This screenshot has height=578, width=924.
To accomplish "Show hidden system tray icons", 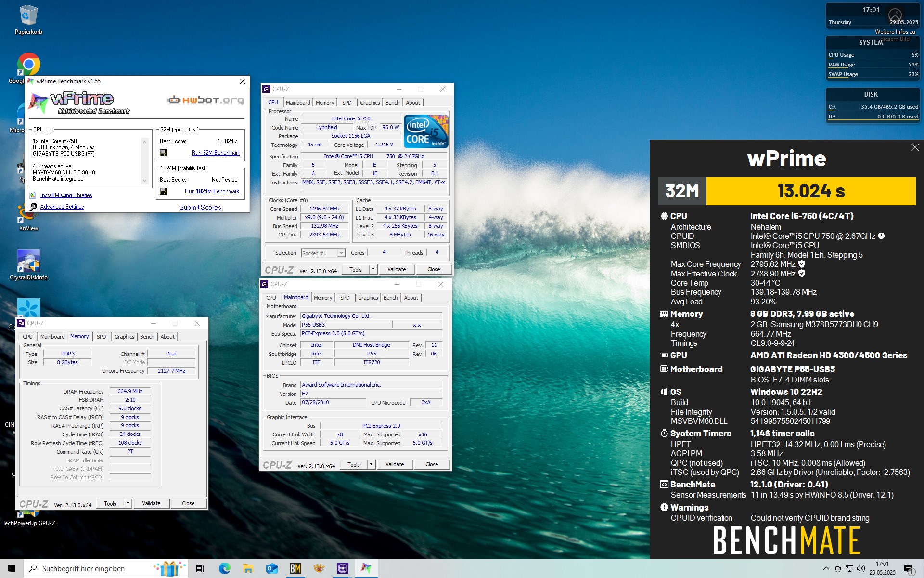I will (x=826, y=568).
